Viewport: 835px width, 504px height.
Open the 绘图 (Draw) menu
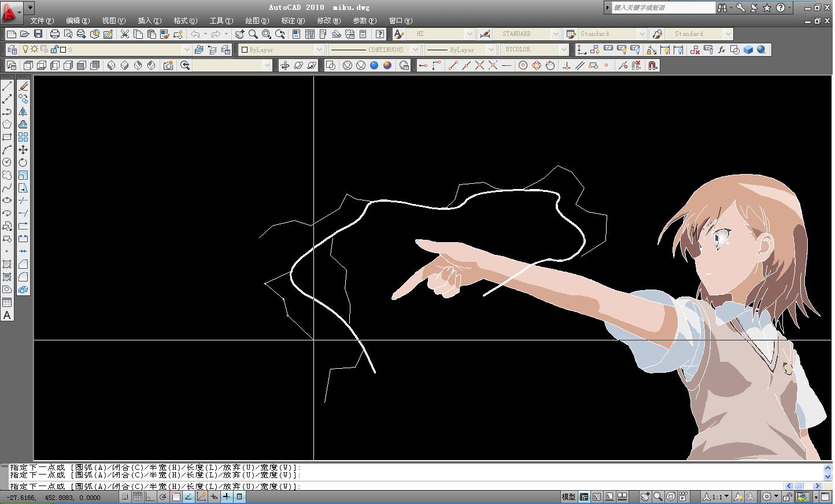257,21
